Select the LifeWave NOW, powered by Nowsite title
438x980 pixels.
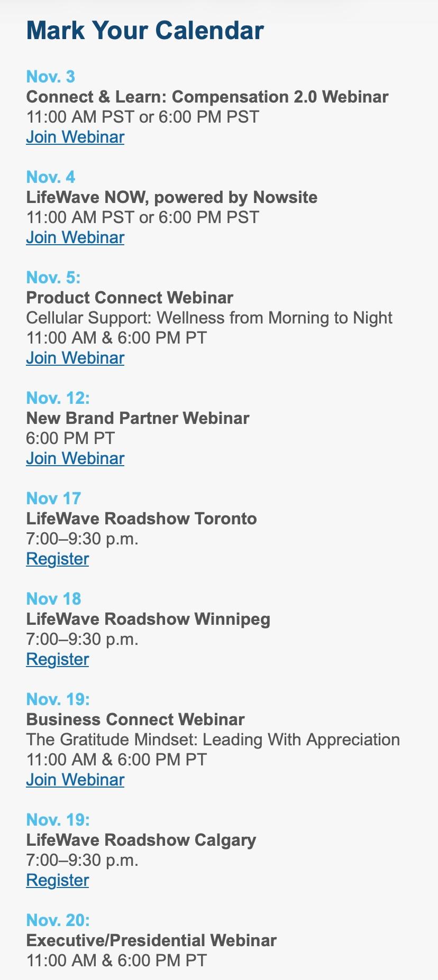coord(172,197)
